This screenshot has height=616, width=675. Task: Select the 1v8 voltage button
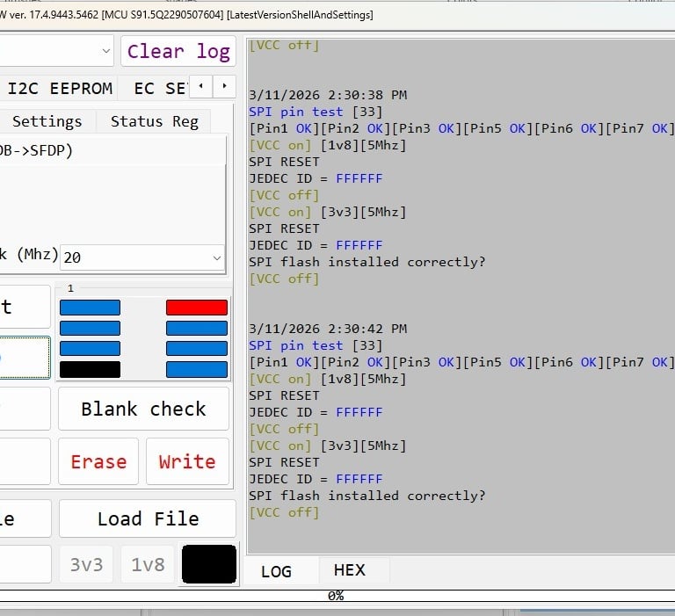(148, 564)
